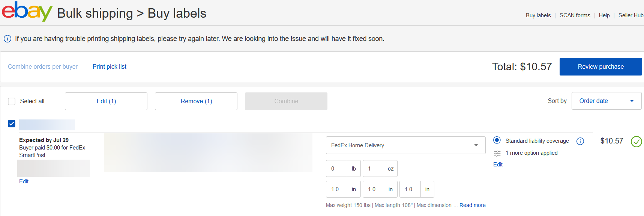Screen dimensions: 644x216
Task: Click the info icon beside the printing notice
Action: pyautogui.click(x=8, y=39)
